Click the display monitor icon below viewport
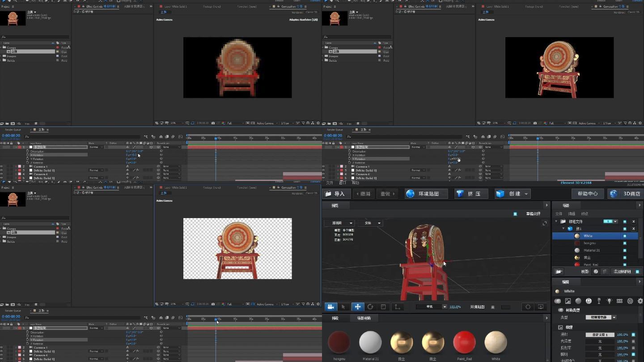The width and height of the screenshot is (644, 362). 541,307
